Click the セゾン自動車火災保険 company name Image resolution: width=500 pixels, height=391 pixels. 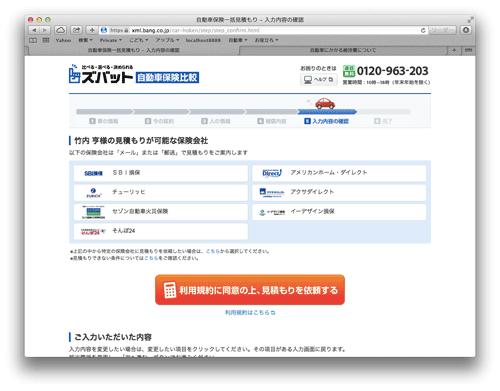tap(140, 211)
